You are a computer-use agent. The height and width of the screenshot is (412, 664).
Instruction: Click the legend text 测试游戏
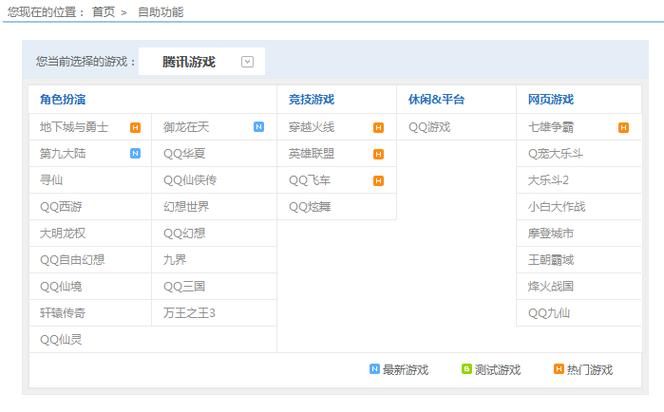[x=498, y=370]
